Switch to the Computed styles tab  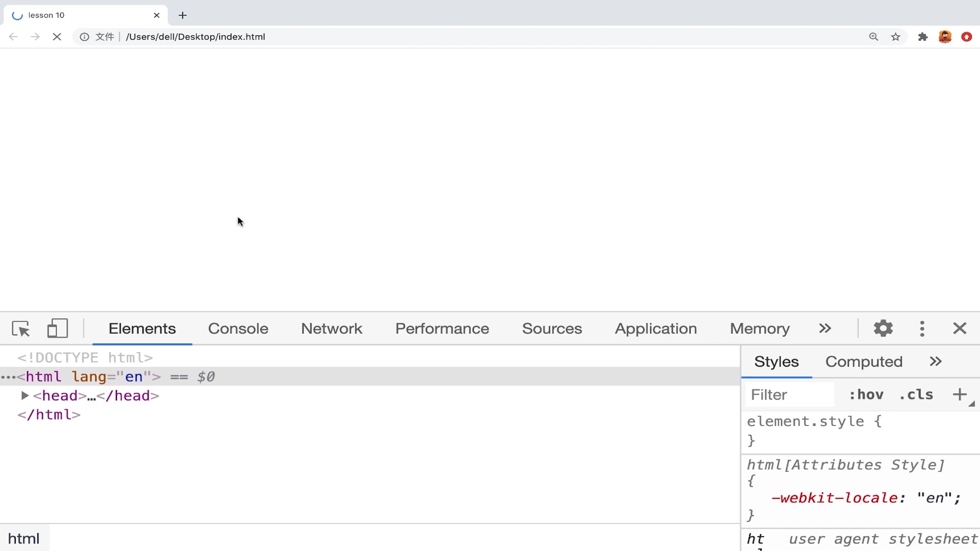click(864, 362)
